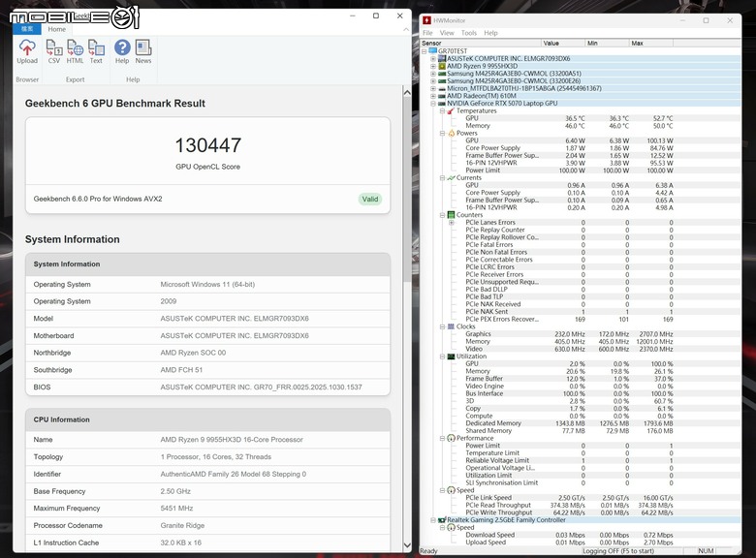Select the Download Speed row
Viewport: 756px width, 558px height.
569,535
